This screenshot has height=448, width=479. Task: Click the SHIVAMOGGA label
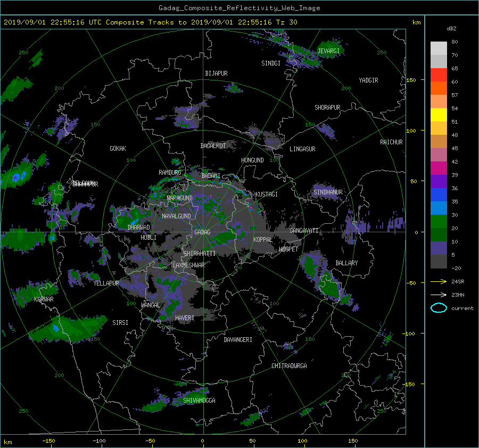click(x=199, y=401)
